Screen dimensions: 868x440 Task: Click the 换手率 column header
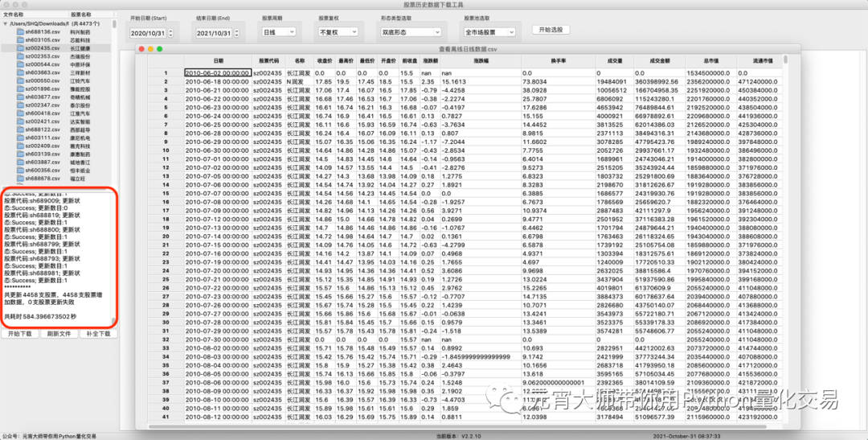coord(559,60)
